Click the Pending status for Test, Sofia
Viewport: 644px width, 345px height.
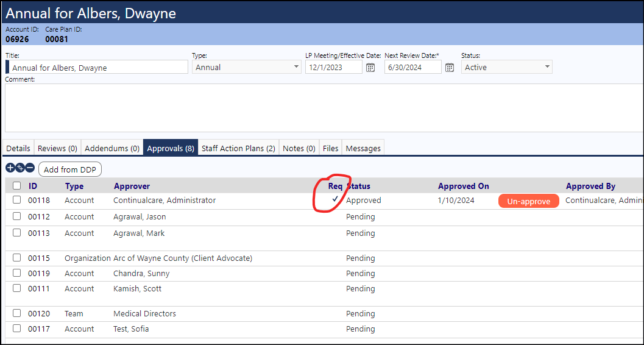pos(361,329)
